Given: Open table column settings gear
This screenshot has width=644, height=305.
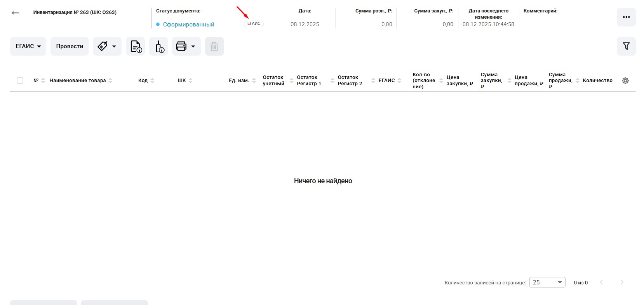Looking at the screenshot, I should tap(625, 81).
